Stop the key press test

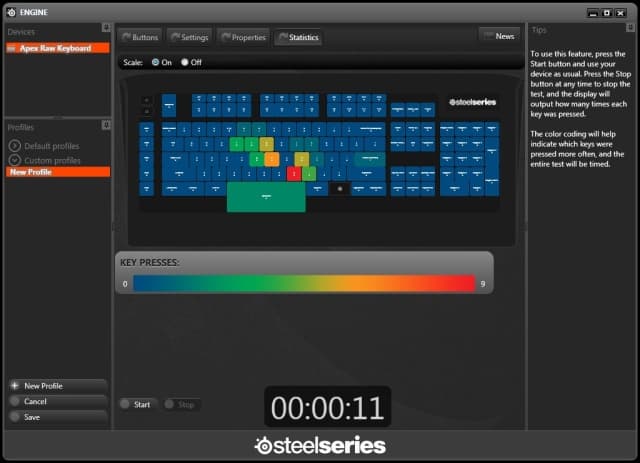coord(181,404)
